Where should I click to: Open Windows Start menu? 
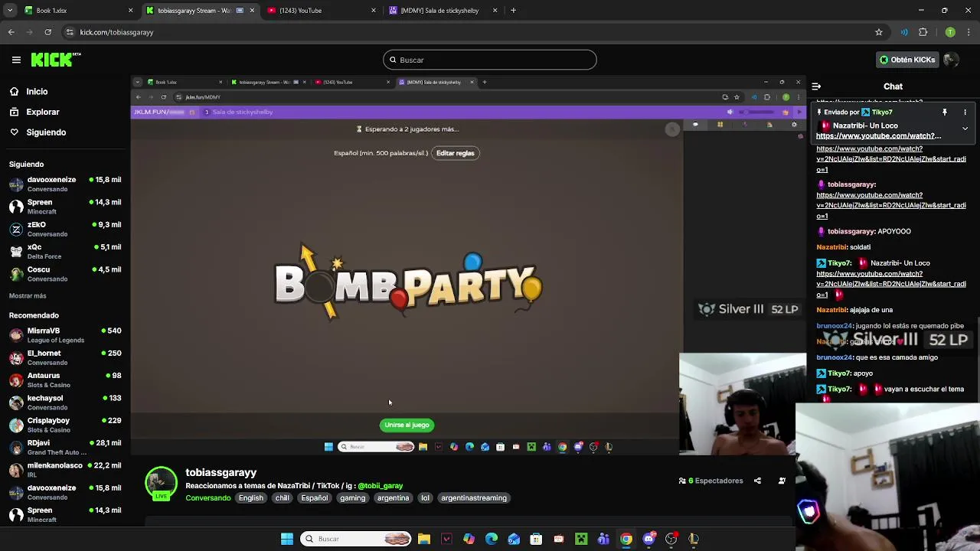tap(287, 539)
